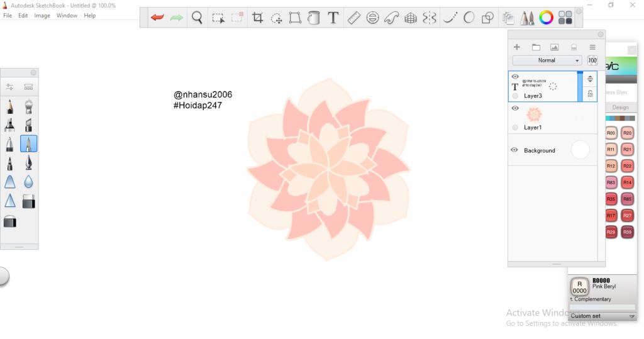Open the Copic Library grid icon
This screenshot has height=339, width=644.
(x=565, y=18)
